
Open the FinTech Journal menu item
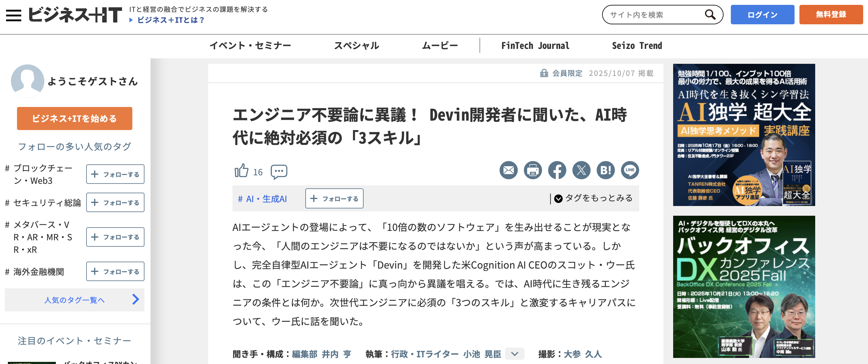[x=535, y=46]
